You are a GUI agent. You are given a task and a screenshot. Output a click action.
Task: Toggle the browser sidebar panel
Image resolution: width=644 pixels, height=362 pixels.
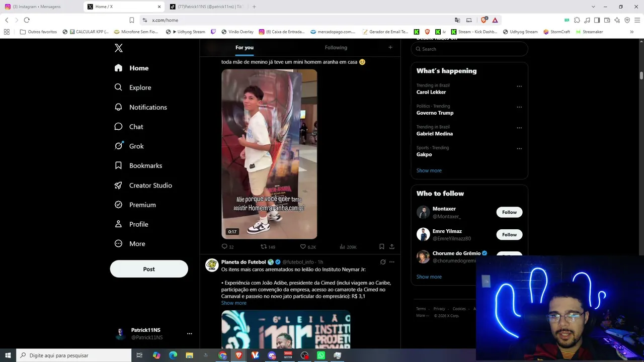click(597, 20)
